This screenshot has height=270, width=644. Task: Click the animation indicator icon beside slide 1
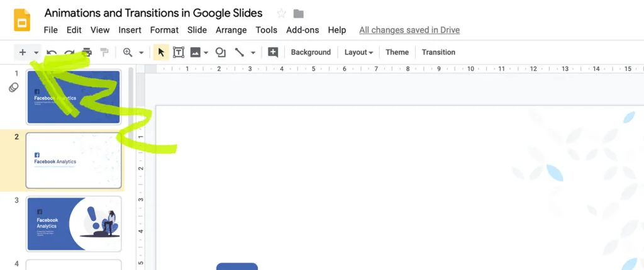pyautogui.click(x=14, y=87)
